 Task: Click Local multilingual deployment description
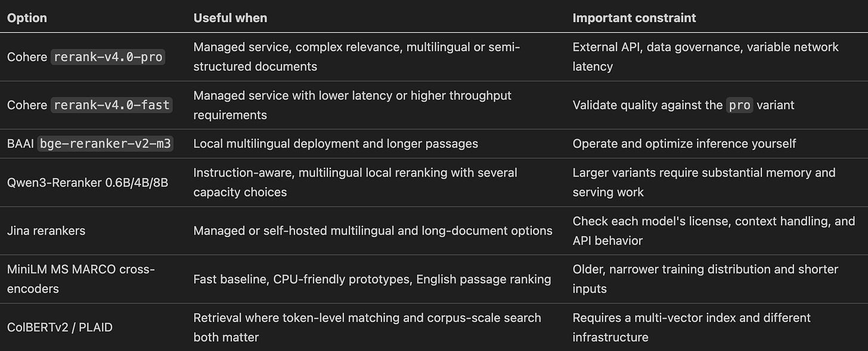(x=336, y=143)
